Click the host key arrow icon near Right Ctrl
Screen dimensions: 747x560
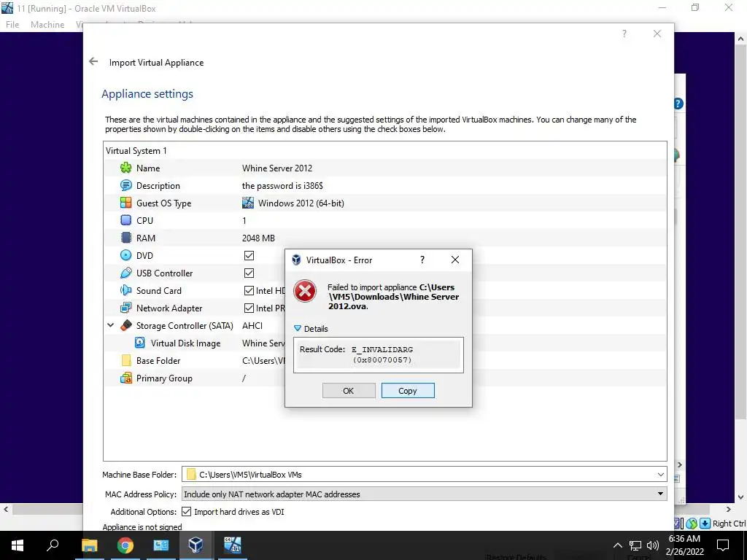tap(705, 524)
